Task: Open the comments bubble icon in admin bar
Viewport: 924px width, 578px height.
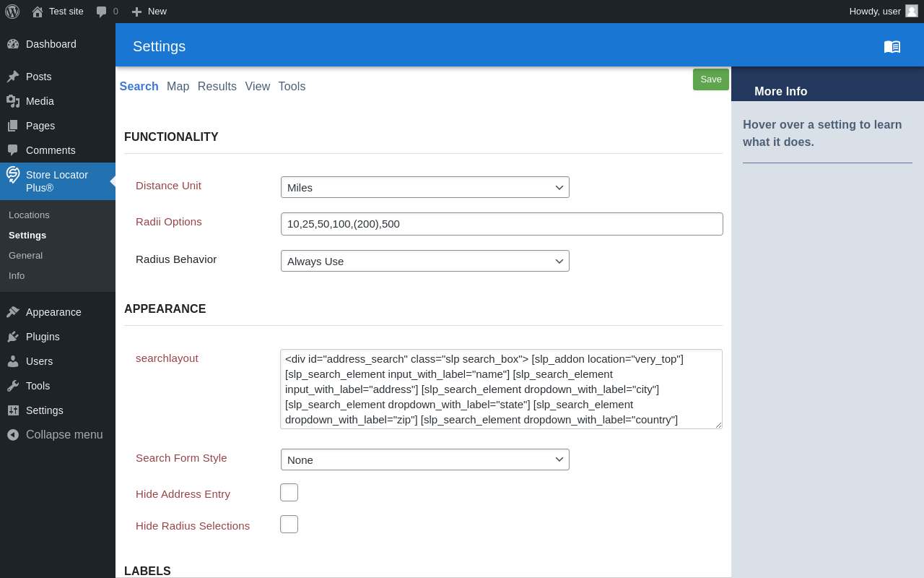Action: coord(102,12)
